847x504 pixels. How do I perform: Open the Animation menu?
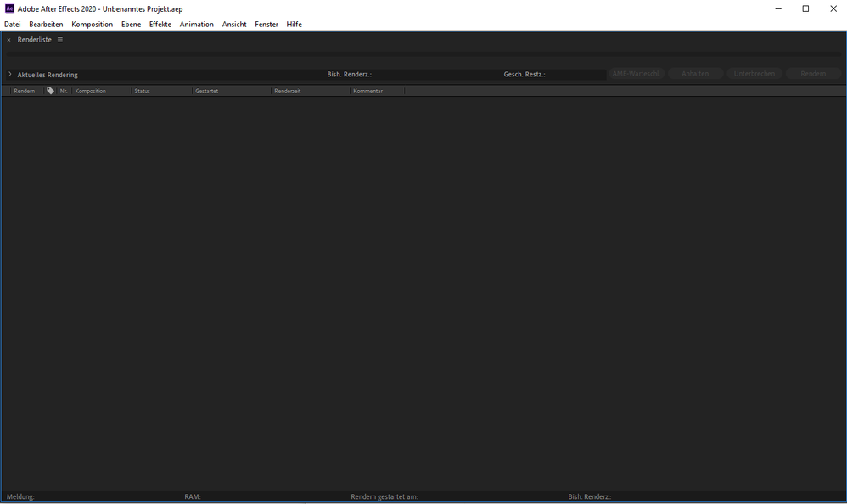196,25
